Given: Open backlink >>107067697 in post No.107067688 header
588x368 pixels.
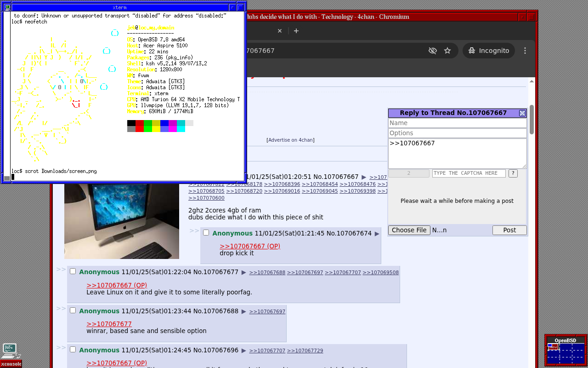Looking at the screenshot, I should [x=267, y=311].
